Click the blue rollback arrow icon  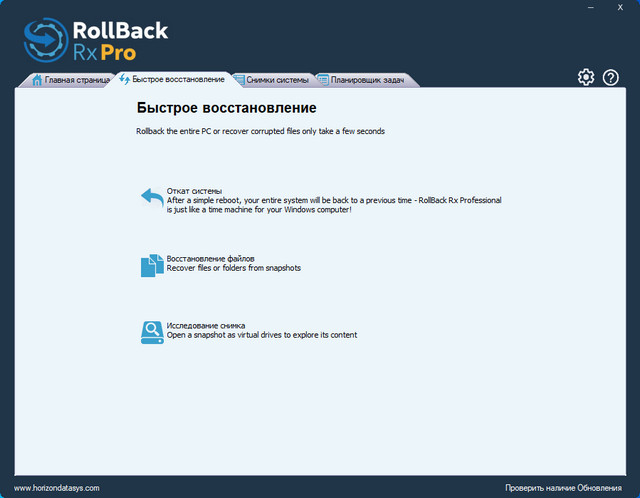click(152, 197)
